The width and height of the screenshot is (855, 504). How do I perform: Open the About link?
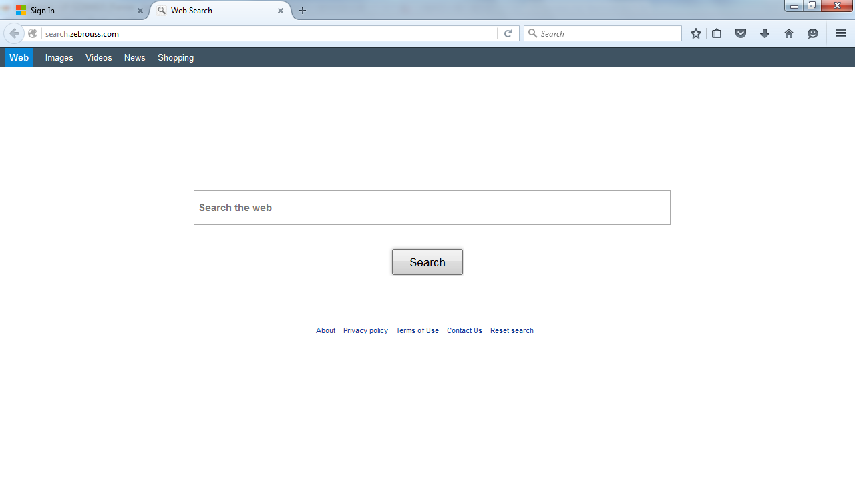pos(326,330)
